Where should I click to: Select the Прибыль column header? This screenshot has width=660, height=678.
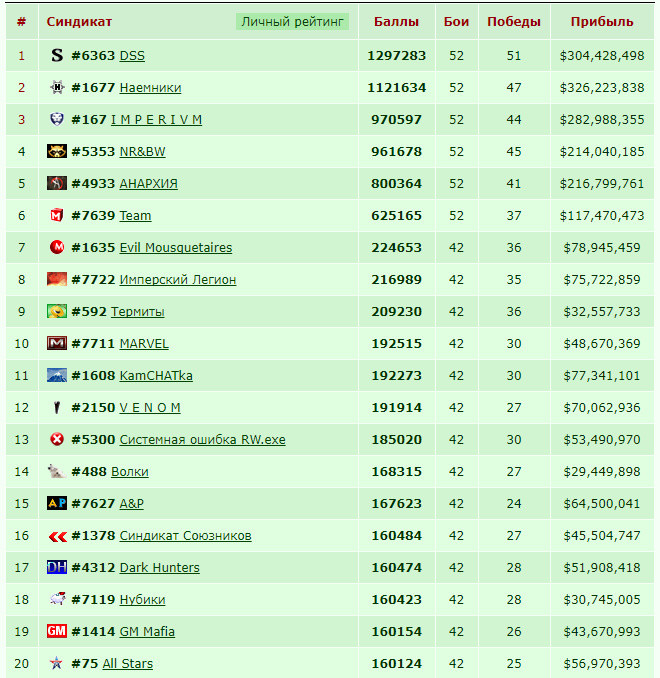(x=602, y=22)
